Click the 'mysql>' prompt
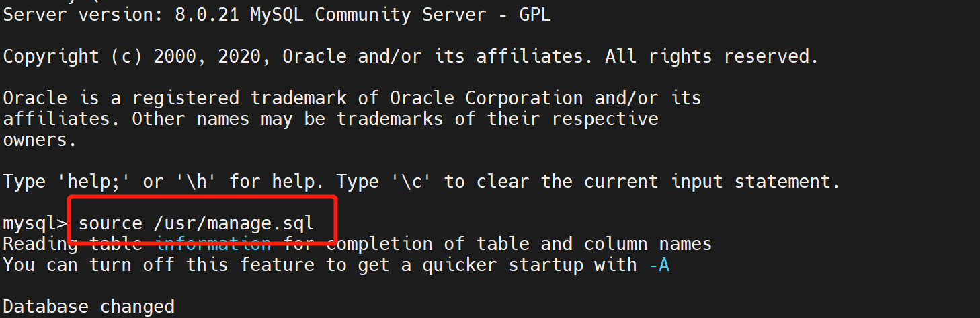 [x=35, y=223]
